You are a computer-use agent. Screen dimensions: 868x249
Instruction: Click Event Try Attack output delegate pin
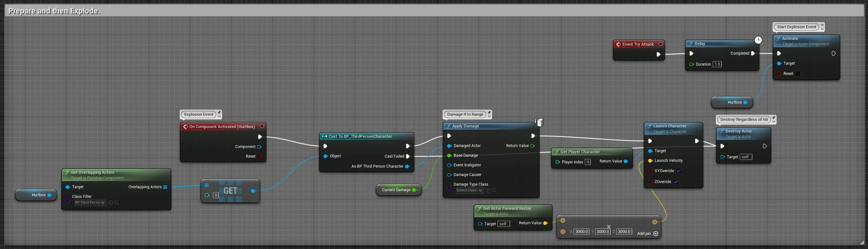coord(660,44)
